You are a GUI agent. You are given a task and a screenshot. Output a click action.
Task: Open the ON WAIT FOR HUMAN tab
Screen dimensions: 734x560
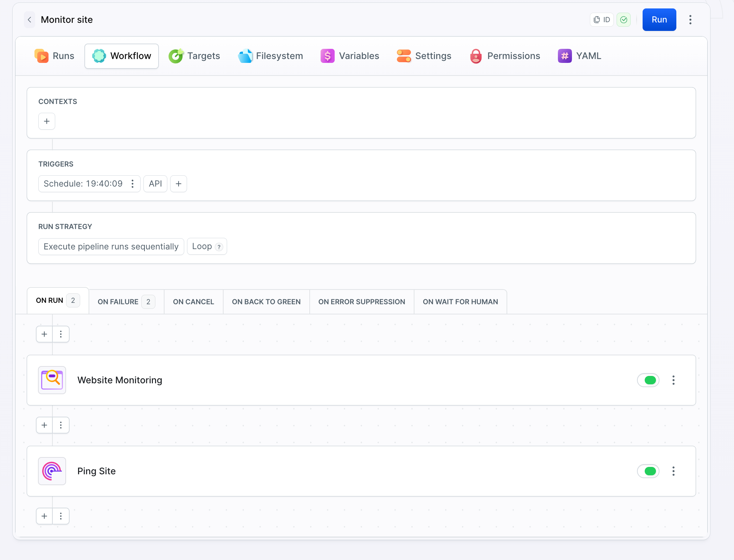pyautogui.click(x=461, y=302)
